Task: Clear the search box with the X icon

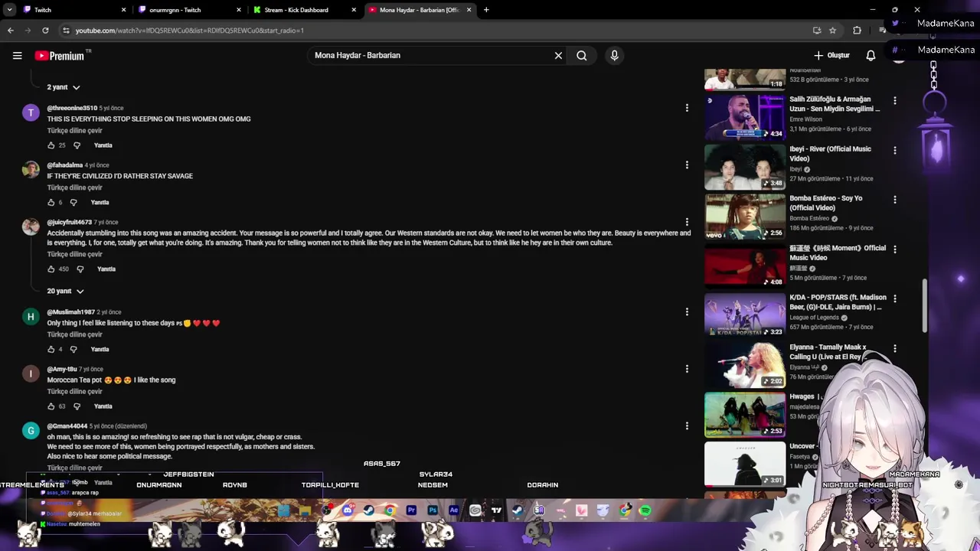Action: (558, 55)
